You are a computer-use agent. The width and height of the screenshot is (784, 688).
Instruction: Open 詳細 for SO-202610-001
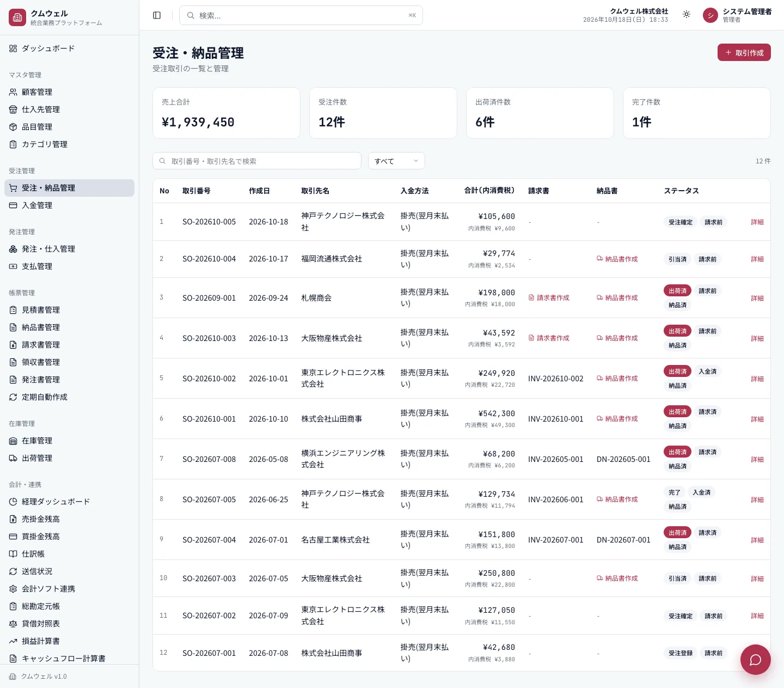pyautogui.click(x=757, y=419)
